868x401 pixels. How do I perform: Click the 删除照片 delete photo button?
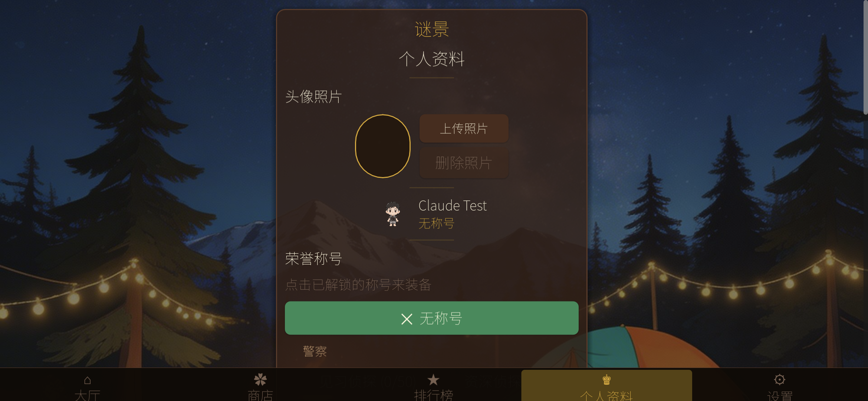point(464,163)
